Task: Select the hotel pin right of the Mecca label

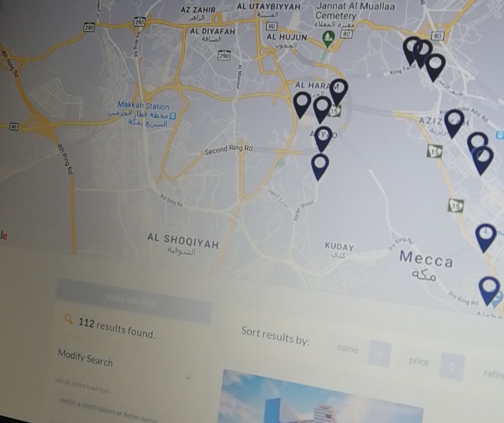Action: [485, 237]
